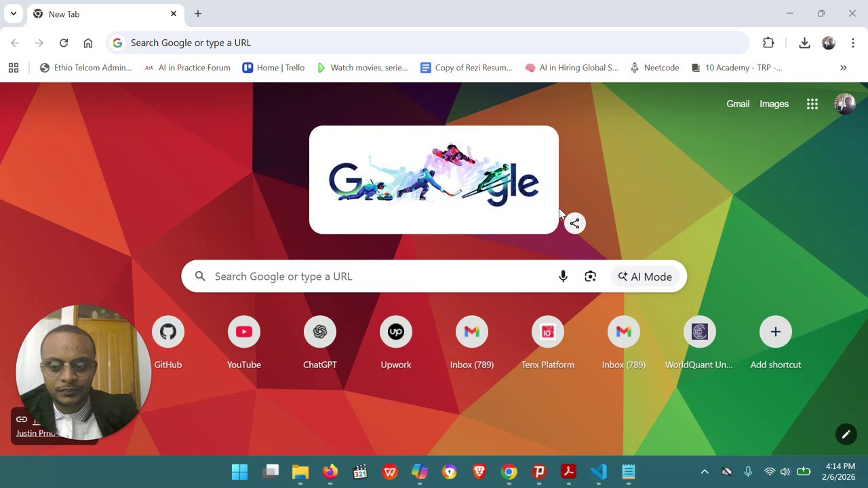
Task: Click the Google search box on page
Action: coord(434,277)
